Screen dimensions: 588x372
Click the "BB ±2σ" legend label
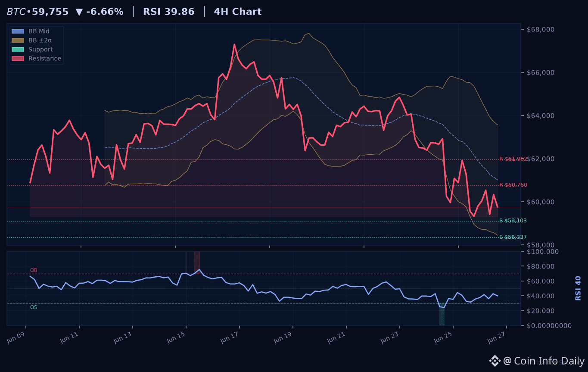pos(40,40)
